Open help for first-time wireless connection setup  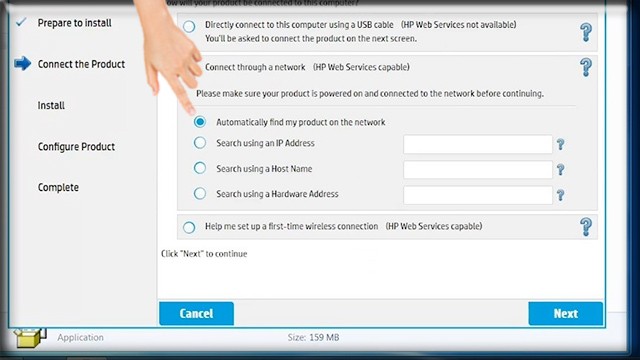coord(586,227)
